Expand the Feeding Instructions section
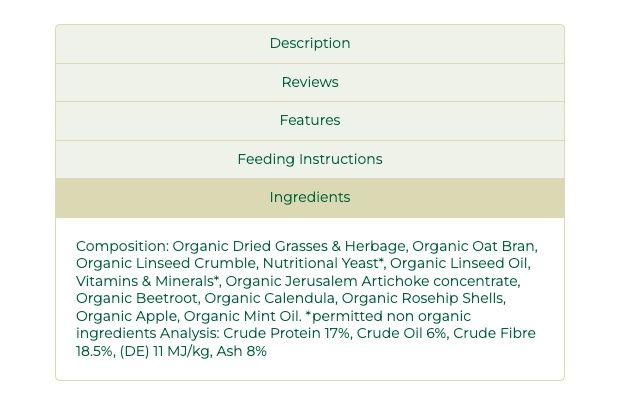 click(x=310, y=159)
